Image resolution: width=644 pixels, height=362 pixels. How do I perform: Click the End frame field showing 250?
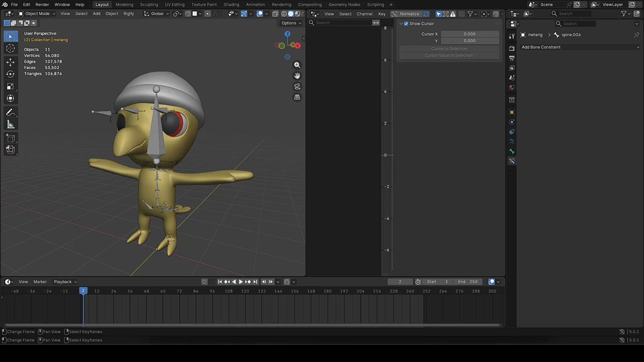[468, 282]
